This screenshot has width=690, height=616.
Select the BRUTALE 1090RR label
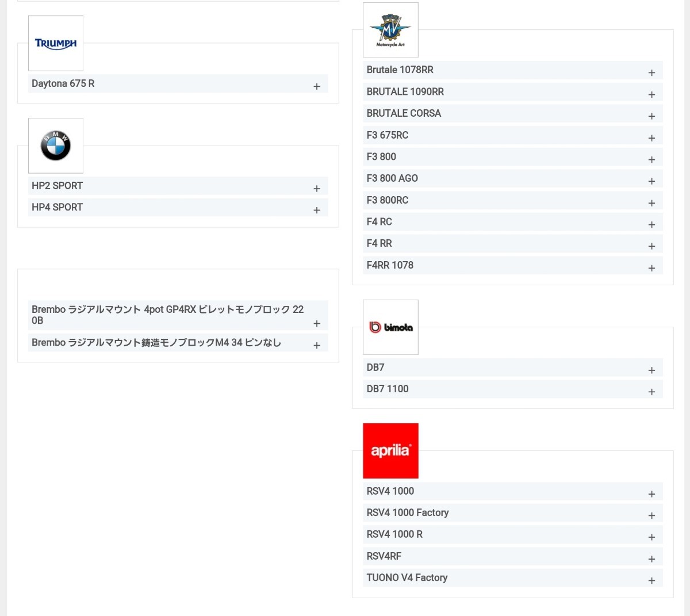point(405,91)
